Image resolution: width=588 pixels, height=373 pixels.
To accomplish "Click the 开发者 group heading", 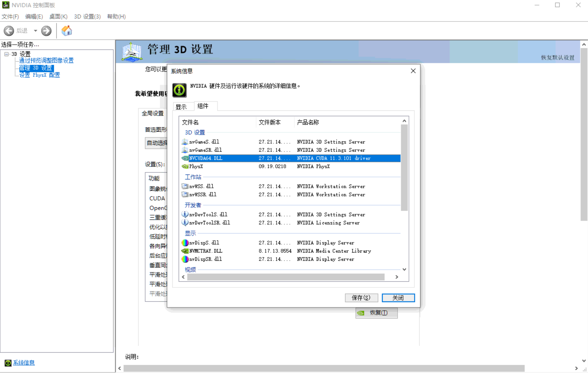I will pos(193,205).
